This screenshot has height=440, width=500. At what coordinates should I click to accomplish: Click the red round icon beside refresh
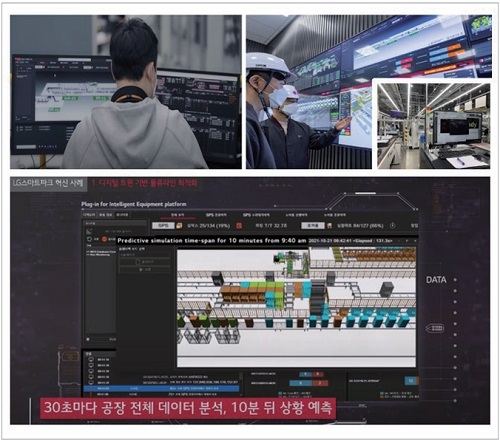point(104,239)
